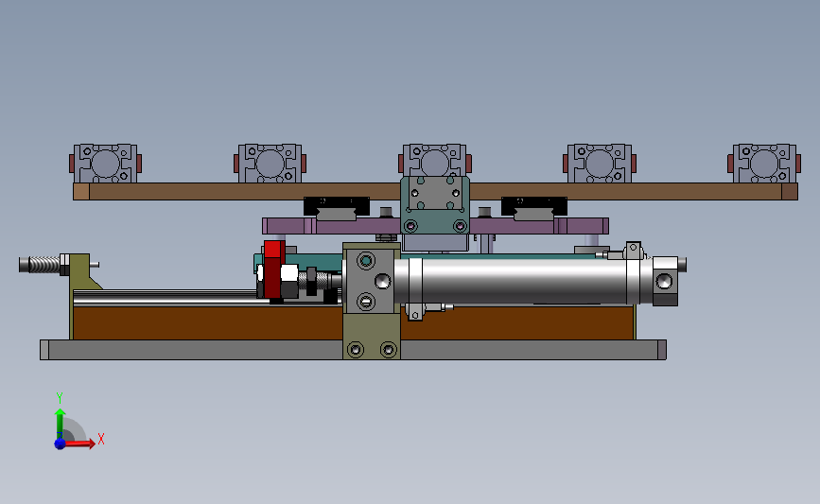Select the second aluminum profile block from left
820x504 pixels.
click(270, 164)
